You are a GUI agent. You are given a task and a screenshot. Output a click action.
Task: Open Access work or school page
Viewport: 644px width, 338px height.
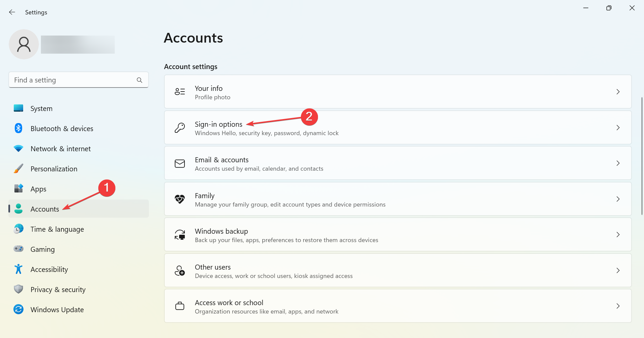coord(398,306)
